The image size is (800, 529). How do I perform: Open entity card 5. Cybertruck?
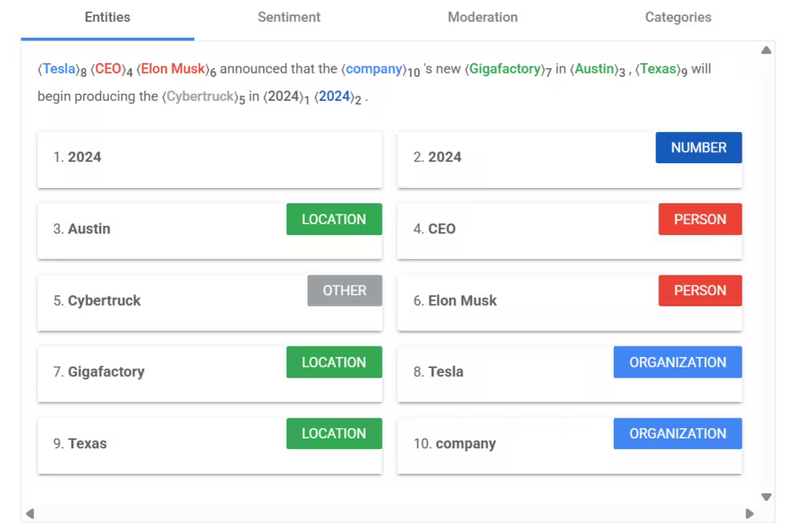(210, 303)
